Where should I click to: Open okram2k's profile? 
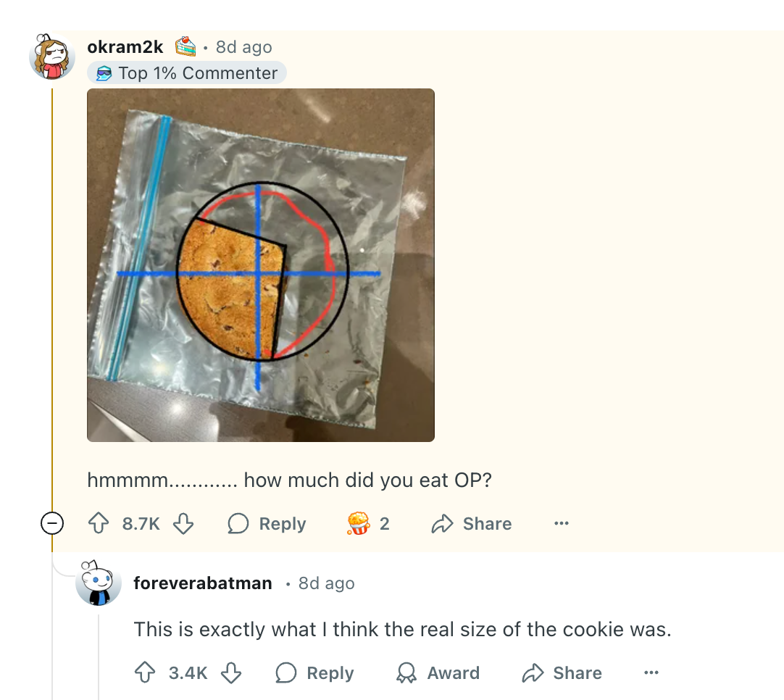[125, 46]
